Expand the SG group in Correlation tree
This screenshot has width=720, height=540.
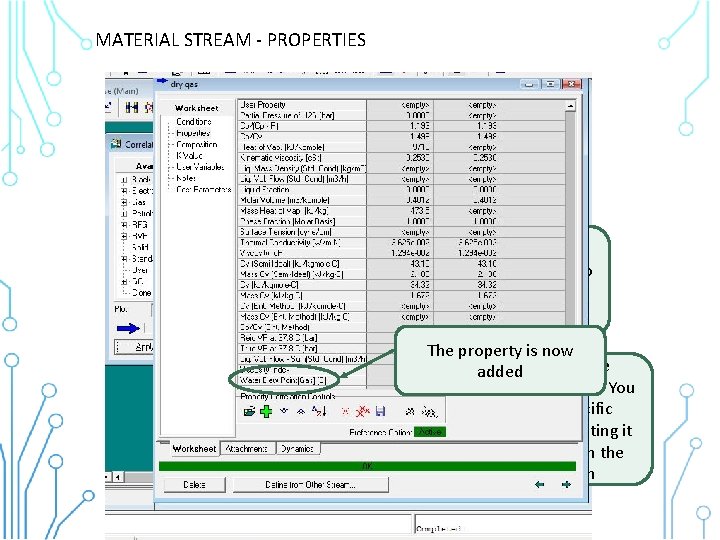[x=124, y=281]
